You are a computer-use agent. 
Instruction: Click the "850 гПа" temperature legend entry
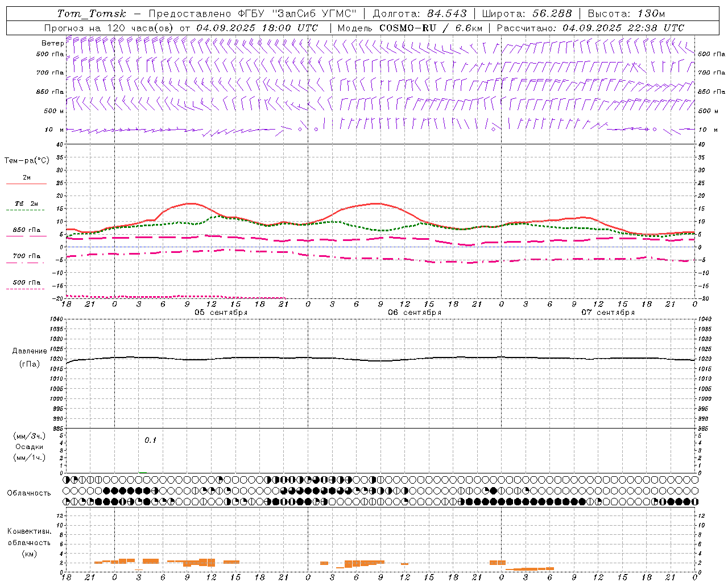coord(26,230)
